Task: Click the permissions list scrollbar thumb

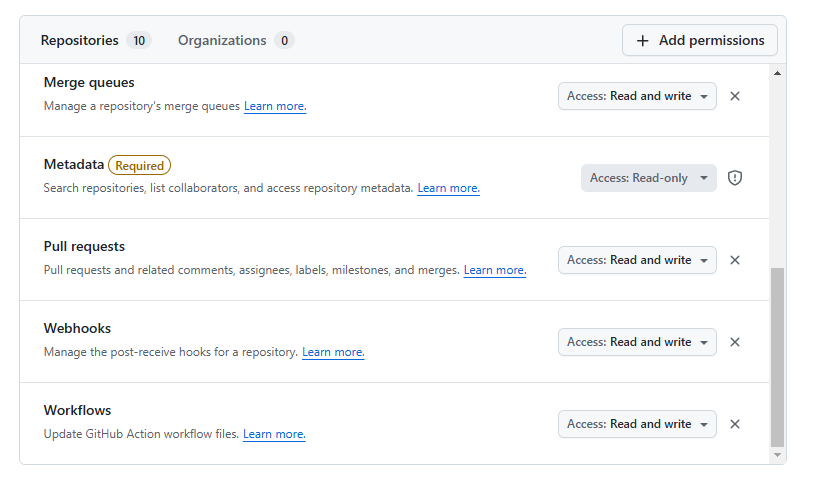Action: 778,355
